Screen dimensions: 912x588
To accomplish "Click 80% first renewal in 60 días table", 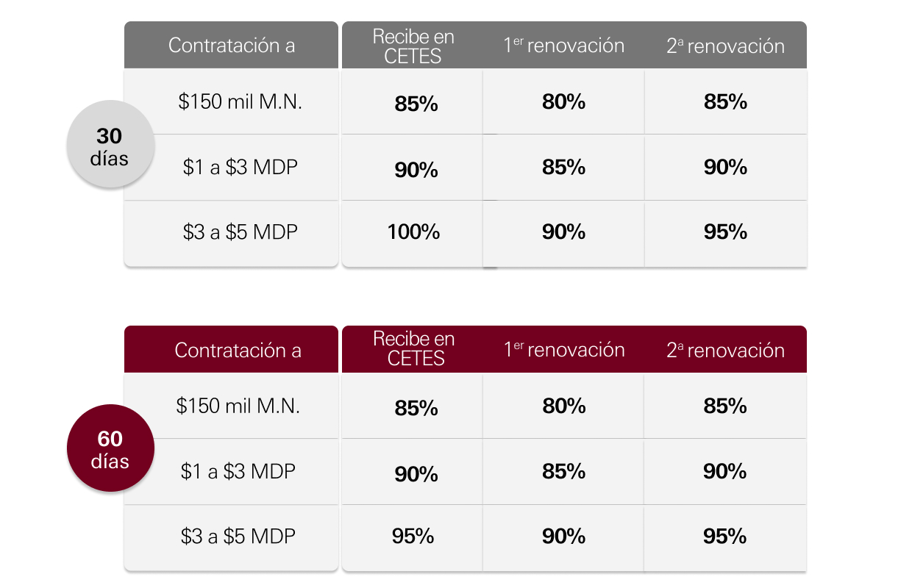I will (x=564, y=406).
